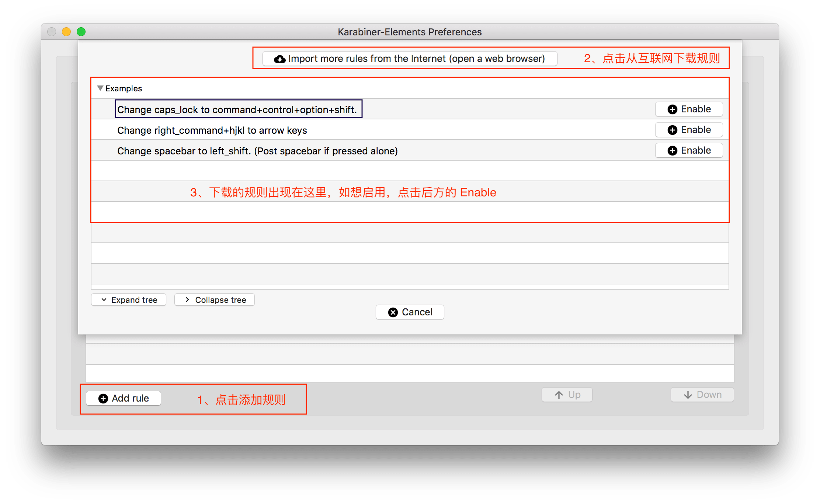
Task: Collapse the Examples disclosure triangle
Action: click(x=100, y=88)
